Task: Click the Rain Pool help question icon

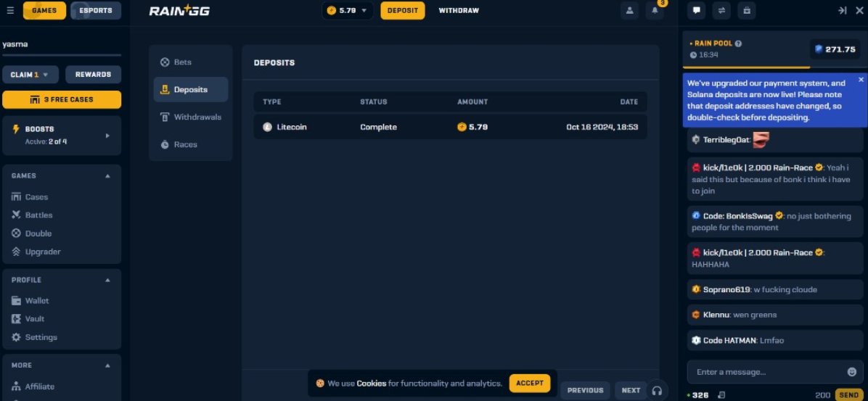Action: pos(738,44)
